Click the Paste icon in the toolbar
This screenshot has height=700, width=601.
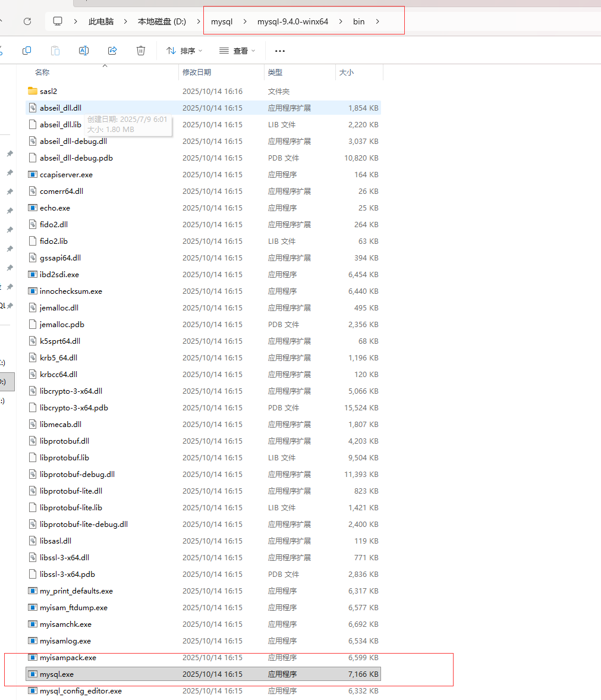(x=55, y=51)
